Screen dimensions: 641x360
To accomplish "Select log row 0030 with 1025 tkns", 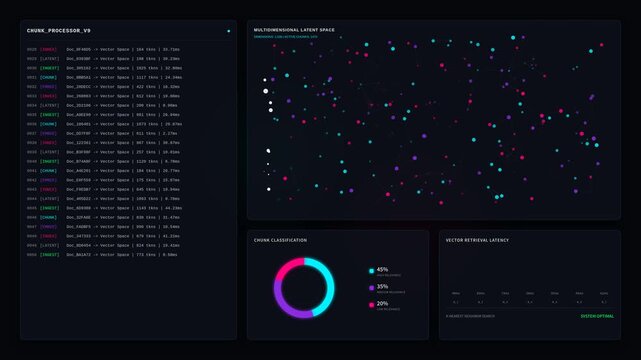I will [104, 68].
